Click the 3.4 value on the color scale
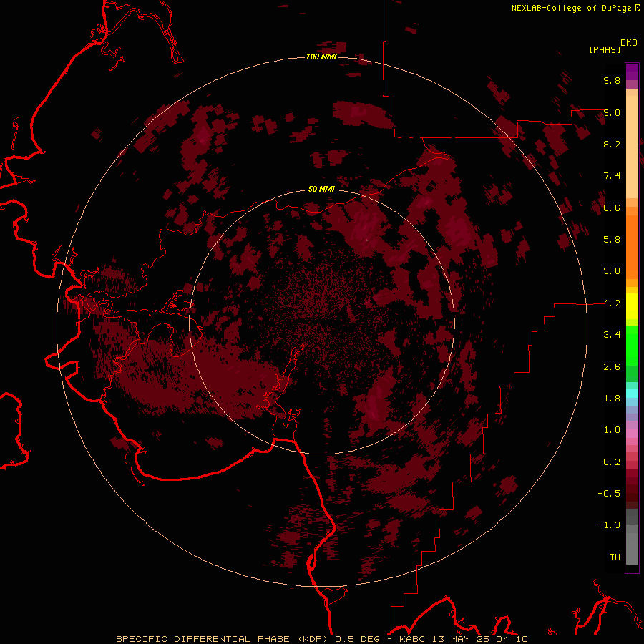This screenshot has width=644, height=644. [x=612, y=335]
